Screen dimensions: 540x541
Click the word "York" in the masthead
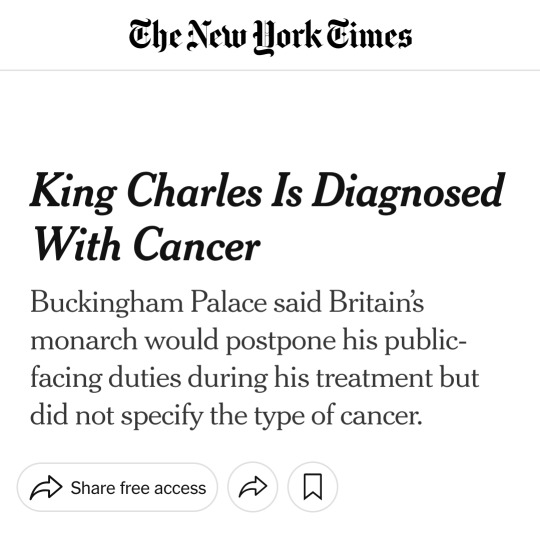click(x=287, y=37)
